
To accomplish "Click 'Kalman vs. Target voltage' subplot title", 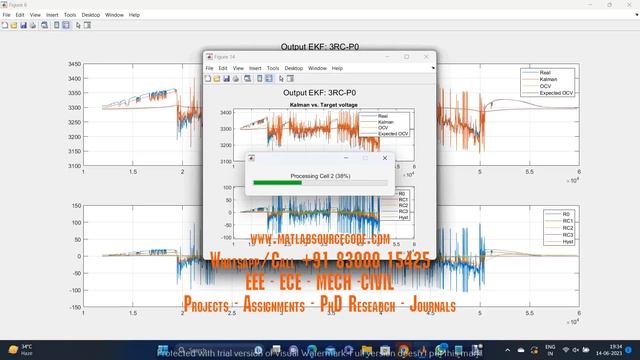I will [x=324, y=105].
